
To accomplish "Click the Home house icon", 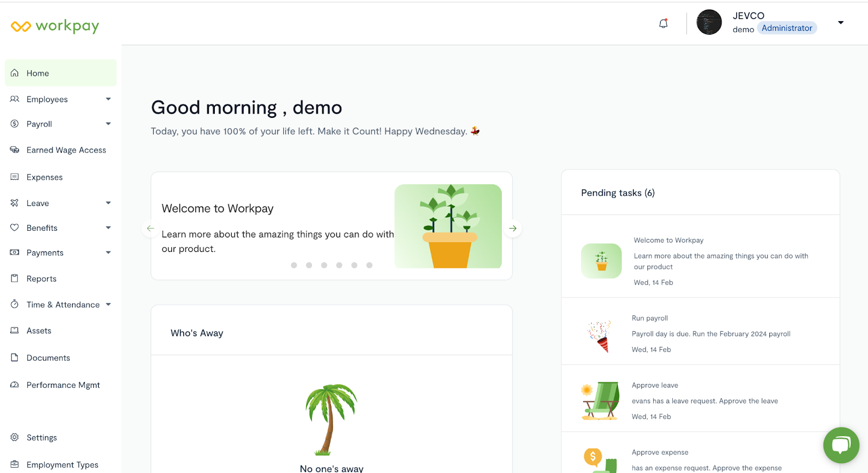I will pos(15,73).
